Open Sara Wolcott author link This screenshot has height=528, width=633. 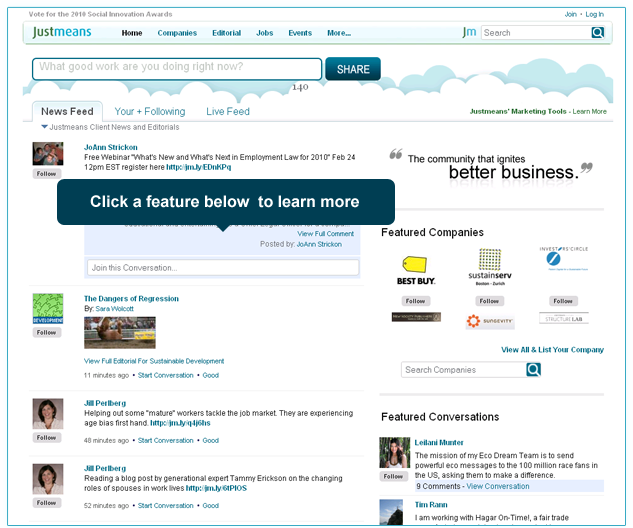(x=114, y=309)
